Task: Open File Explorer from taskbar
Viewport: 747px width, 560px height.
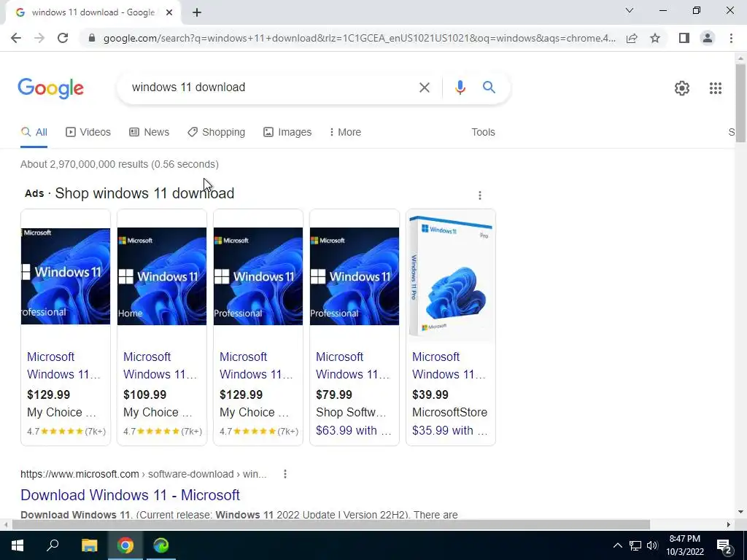Action: [89, 545]
